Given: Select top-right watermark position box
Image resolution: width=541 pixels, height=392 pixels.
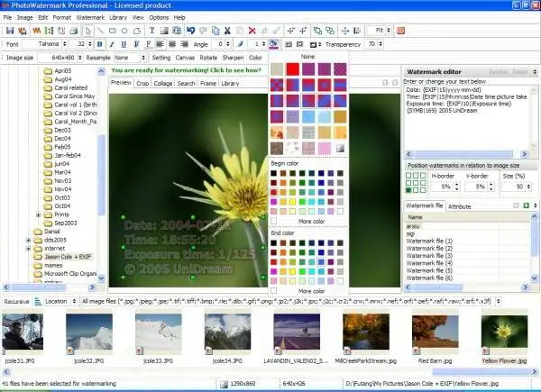Looking at the screenshot, I should pyautogui.click(x=423, y=176).
